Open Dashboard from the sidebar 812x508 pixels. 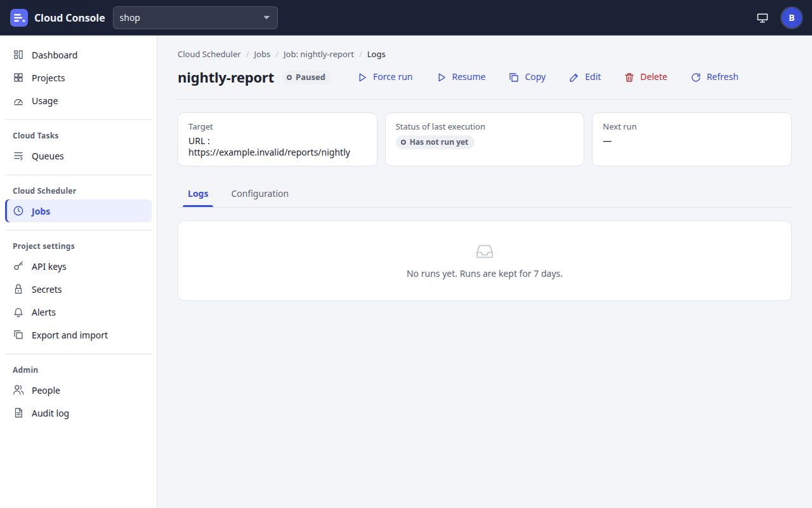(78, 55)
